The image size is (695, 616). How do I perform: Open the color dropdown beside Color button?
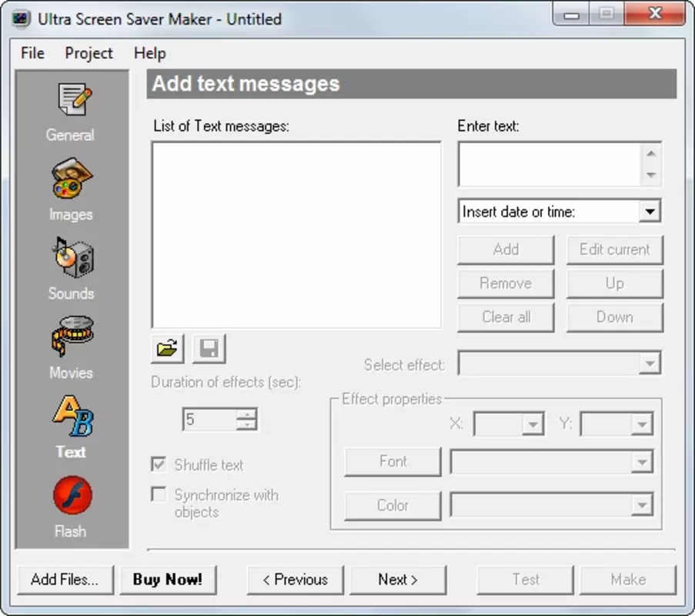pyautogui.click(x=642, y=504)
